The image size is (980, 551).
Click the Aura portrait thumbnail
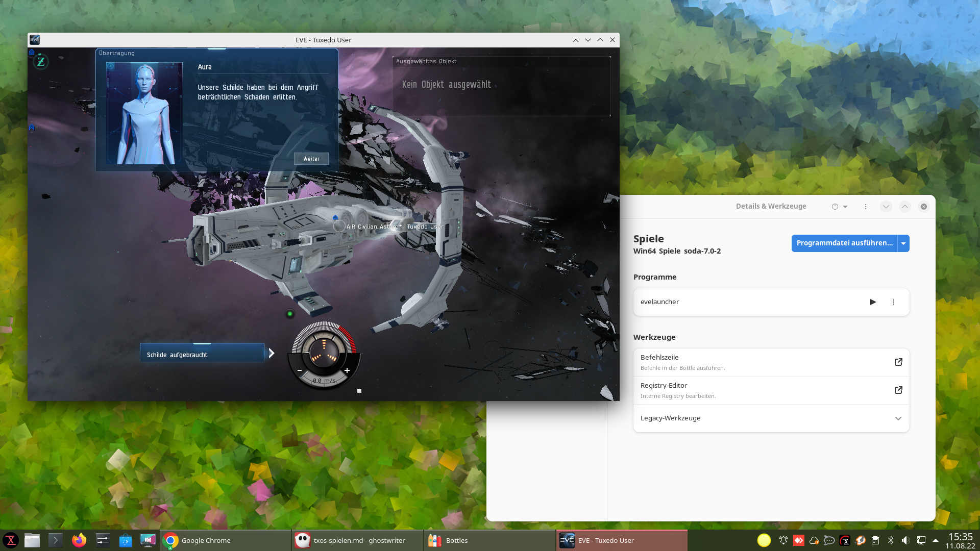click(144, 113)
